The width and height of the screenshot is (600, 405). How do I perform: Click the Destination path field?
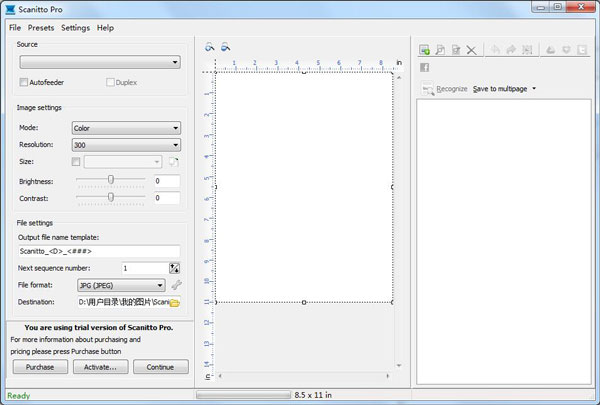coord(123,302)
